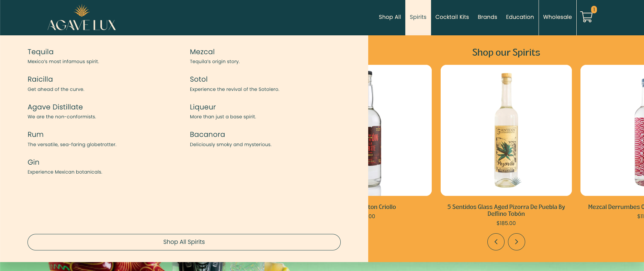Expand the Education menu
This screenshot has width=644, height=271.
tap(520, 17)
